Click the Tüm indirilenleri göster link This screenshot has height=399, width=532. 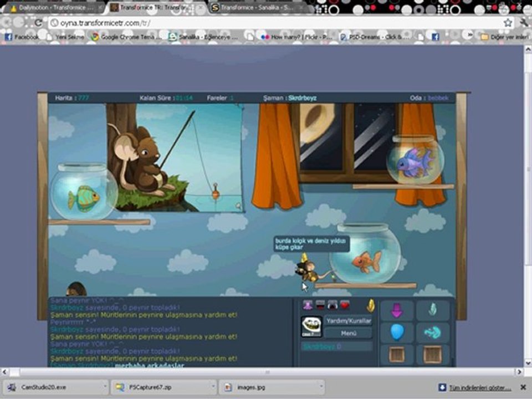(480, 387)
